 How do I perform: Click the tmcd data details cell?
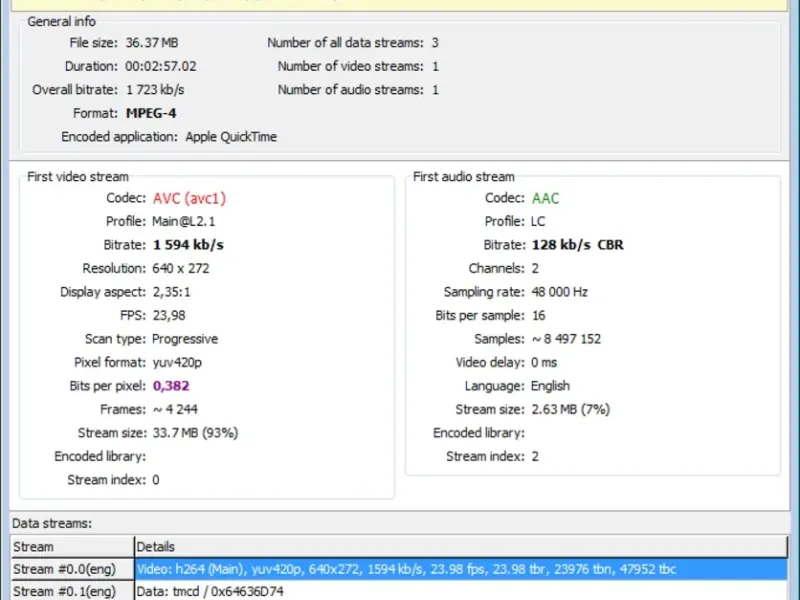click(212, 591)
